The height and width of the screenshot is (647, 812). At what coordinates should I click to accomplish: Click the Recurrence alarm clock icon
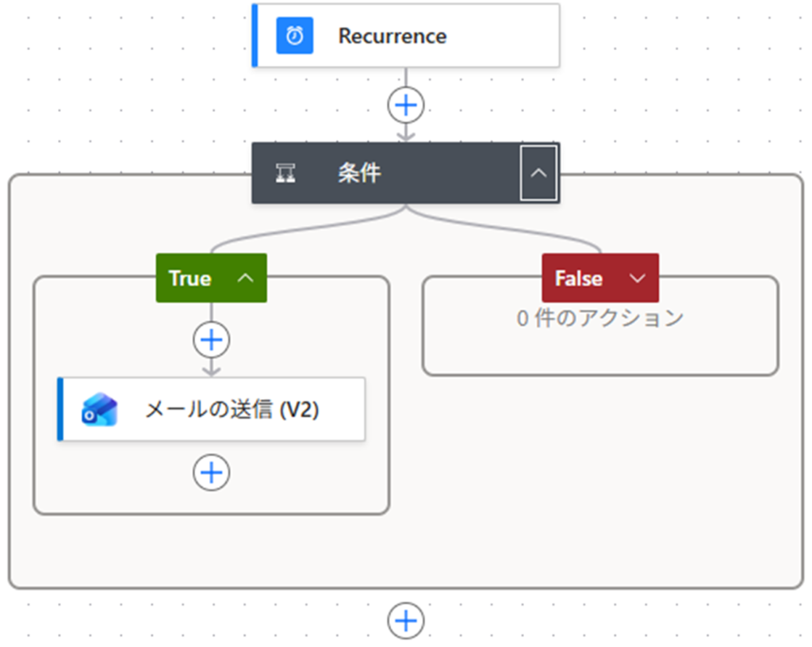click(295, 36)
